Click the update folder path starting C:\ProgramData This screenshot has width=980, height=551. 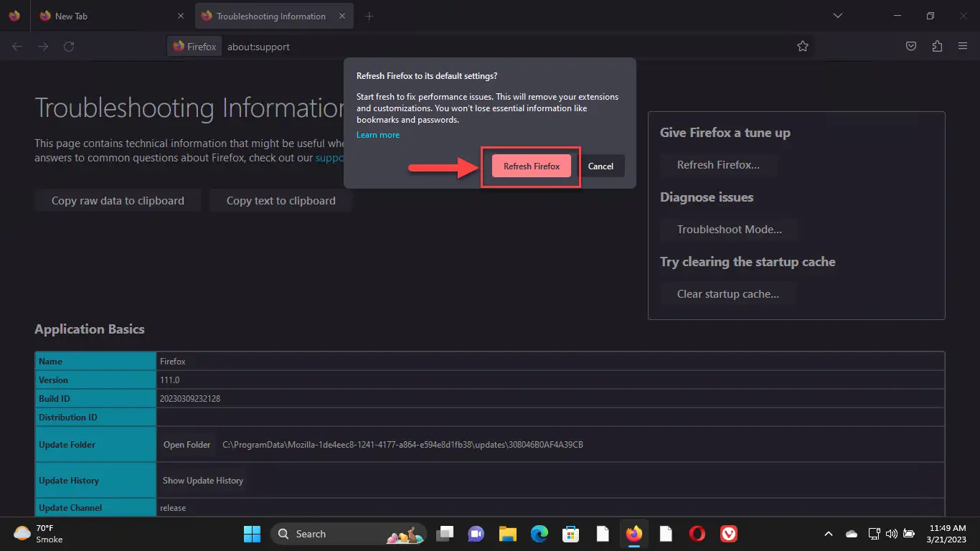pos(402,445)
